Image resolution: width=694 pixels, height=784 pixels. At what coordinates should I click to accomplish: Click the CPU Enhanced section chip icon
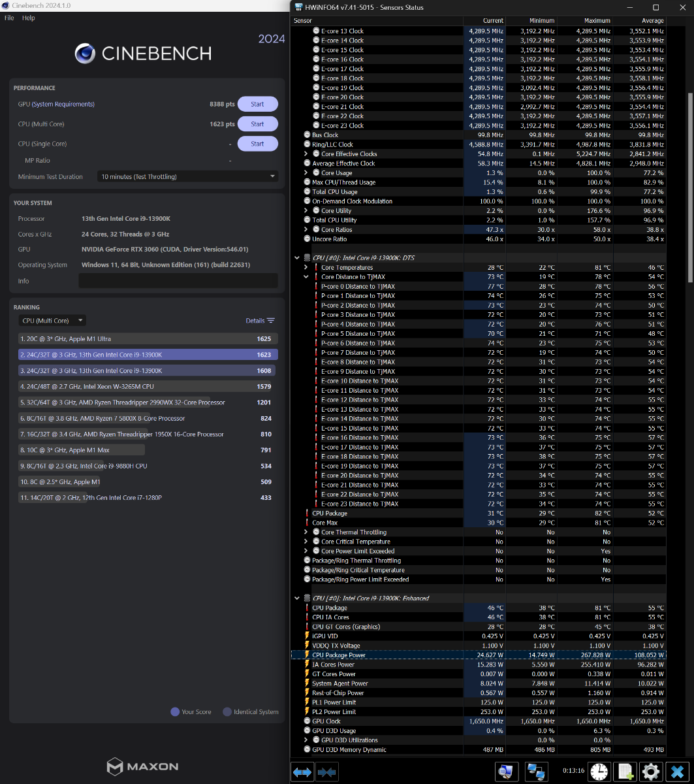[308, 598]
